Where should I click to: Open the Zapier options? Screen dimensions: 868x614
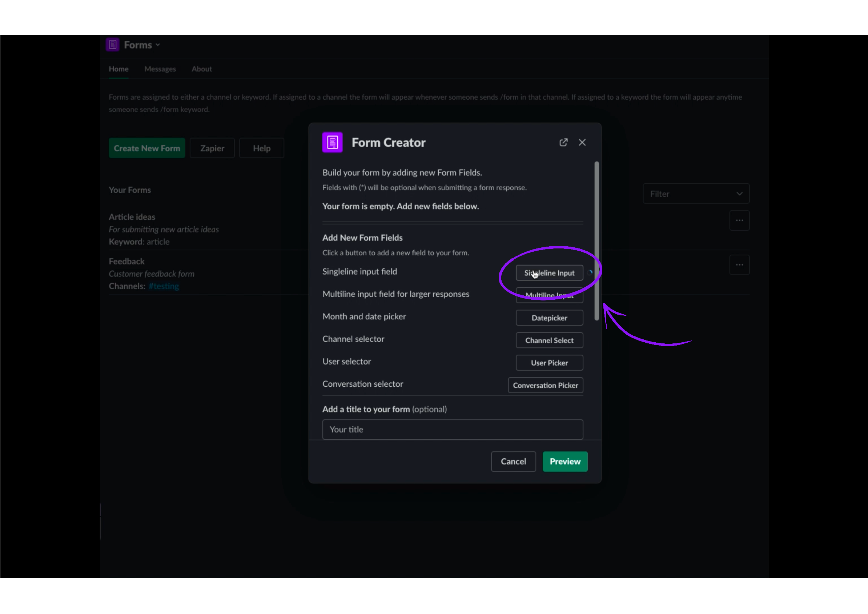point(212,148)
